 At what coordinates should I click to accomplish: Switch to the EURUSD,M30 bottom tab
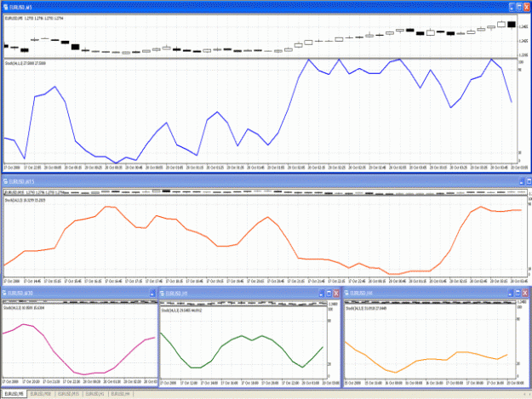pyautogui.click(x=41, y=394)
